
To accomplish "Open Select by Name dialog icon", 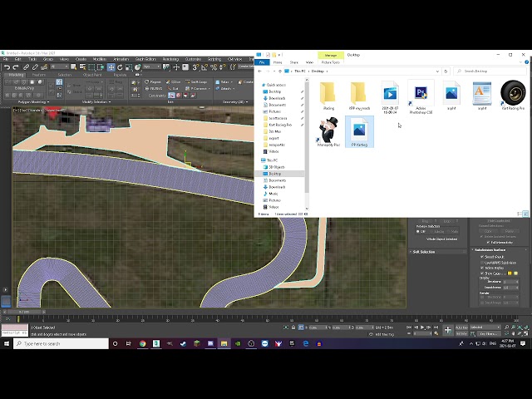I will (82, 67).
